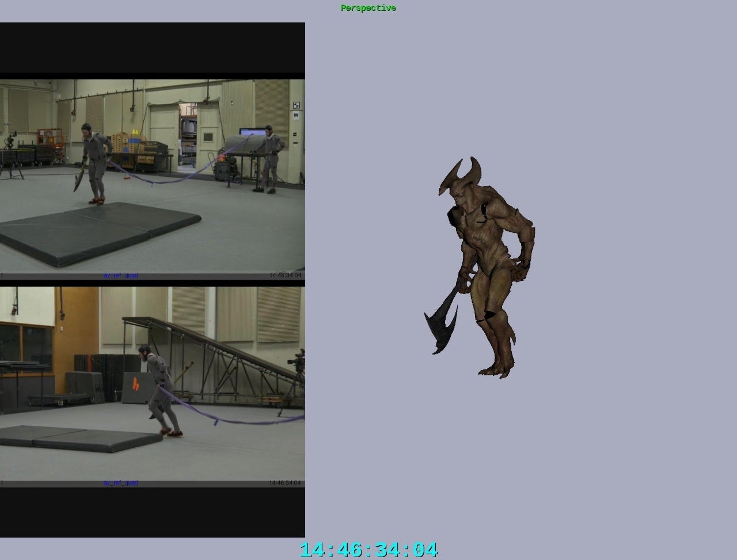Click av_ref_quad label under top video
The image size is (737, 560).
(120, 275)
